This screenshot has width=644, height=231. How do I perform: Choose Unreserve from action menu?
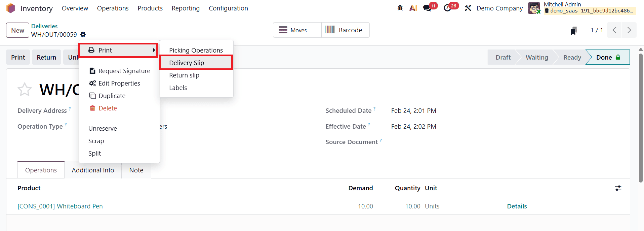click(x=119, y=128)
